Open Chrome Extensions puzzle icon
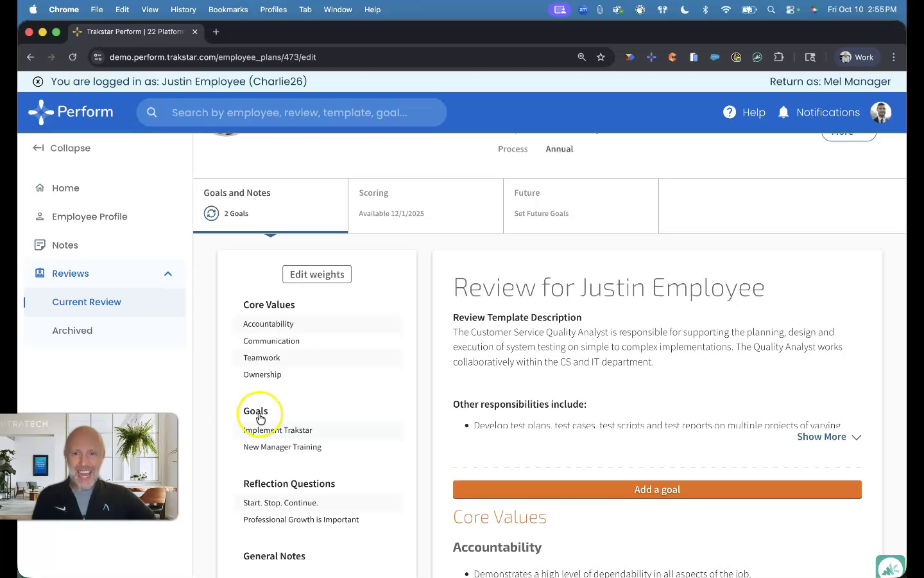Image resolution: width=924 pixels, height=578 pixels. pos(779,57)
